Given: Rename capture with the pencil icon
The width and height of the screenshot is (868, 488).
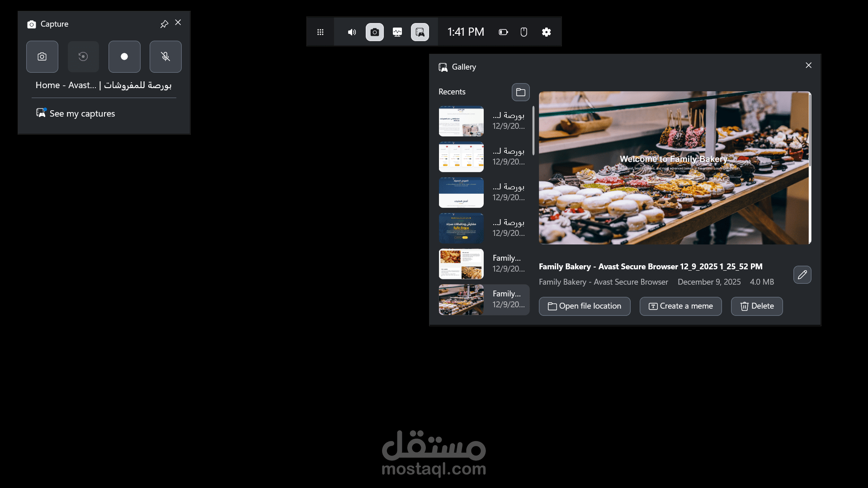Looking at the screenshot, I should click(802, 275).
